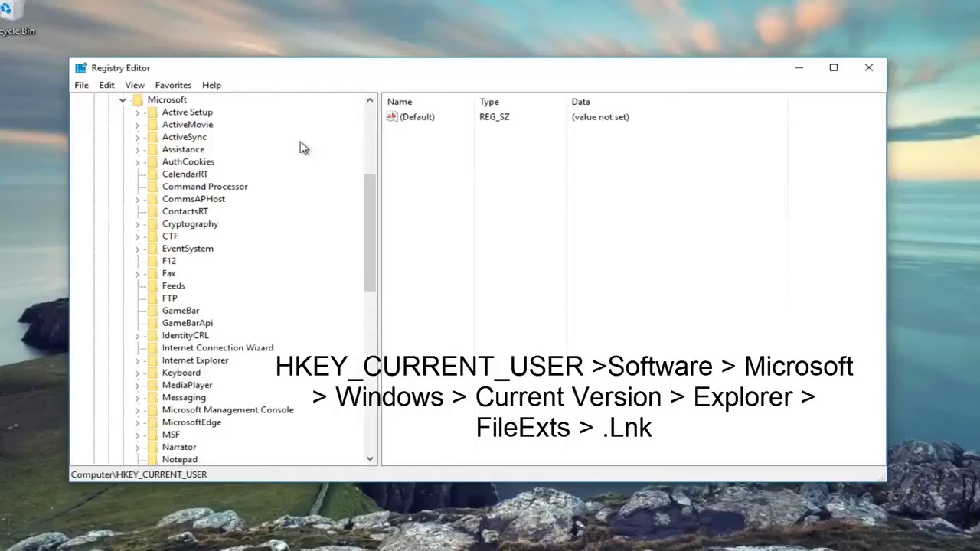This screenshot has height=551, width=980.
Task: Open the View menu
Action: [x=135, y=85]
